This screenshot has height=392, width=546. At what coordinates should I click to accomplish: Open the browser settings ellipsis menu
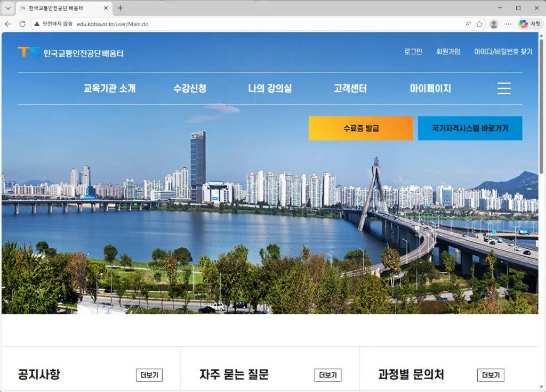click(x=508, y=24)
